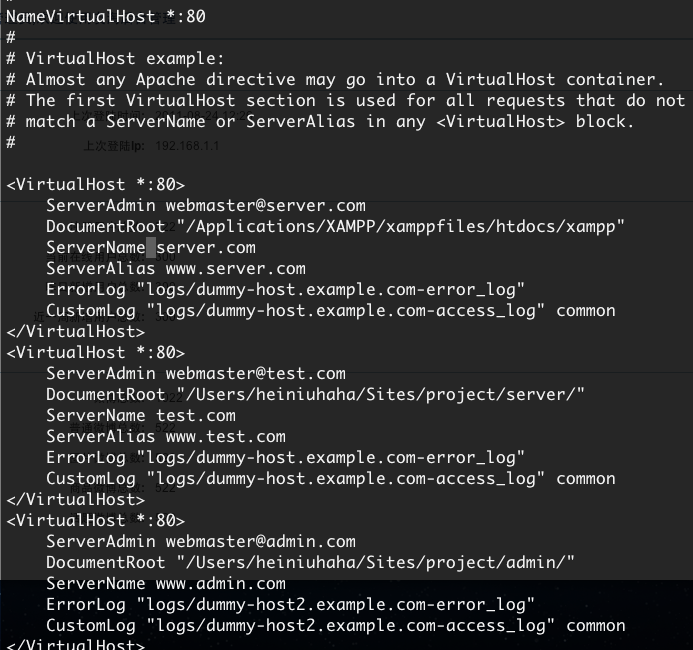Click the XAMPP htdocs DocumentRoot path
The height and width of the screenshot is (650, 693).
tap(400, 227)
